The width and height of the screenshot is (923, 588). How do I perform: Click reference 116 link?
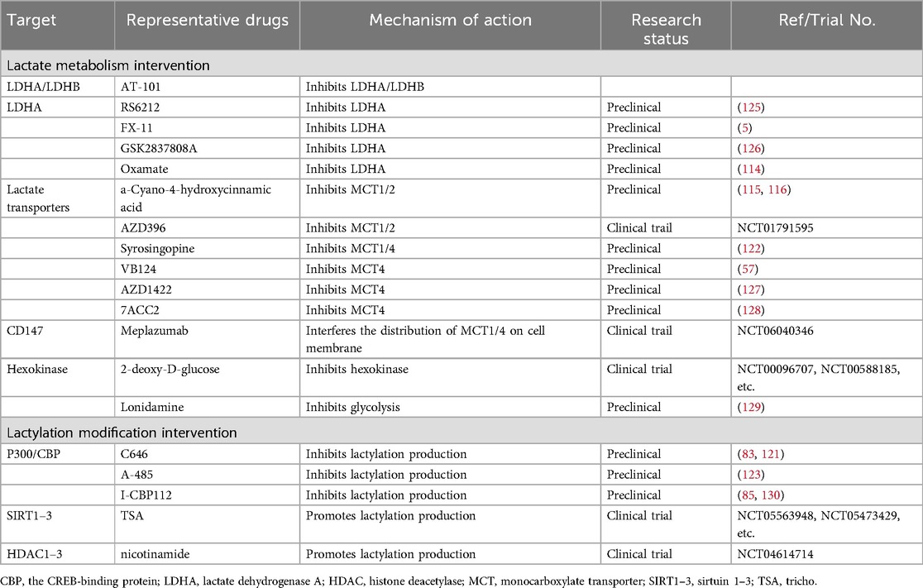(x=777, y=189)
